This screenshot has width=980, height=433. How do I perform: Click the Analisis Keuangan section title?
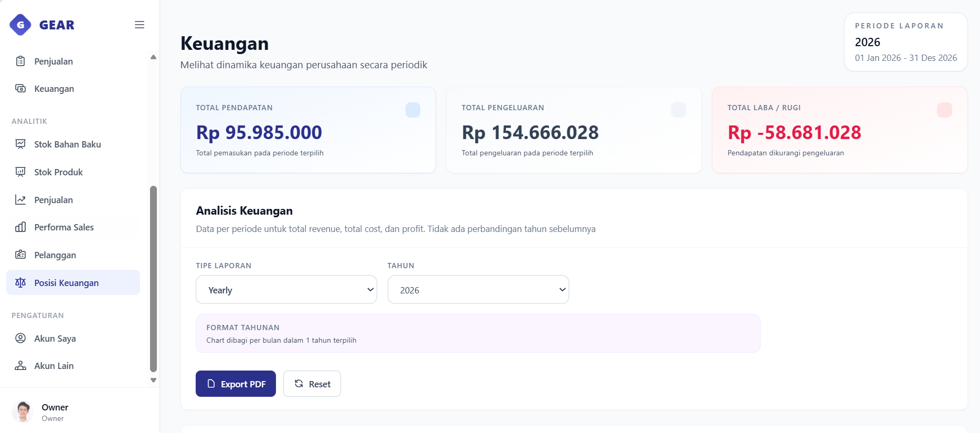click(x=244, y=210)
